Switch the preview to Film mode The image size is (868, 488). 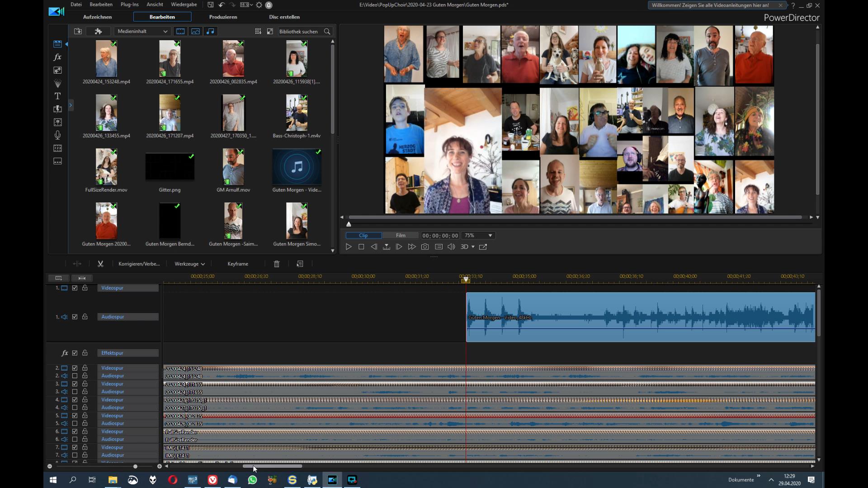[x=401, y=235]
